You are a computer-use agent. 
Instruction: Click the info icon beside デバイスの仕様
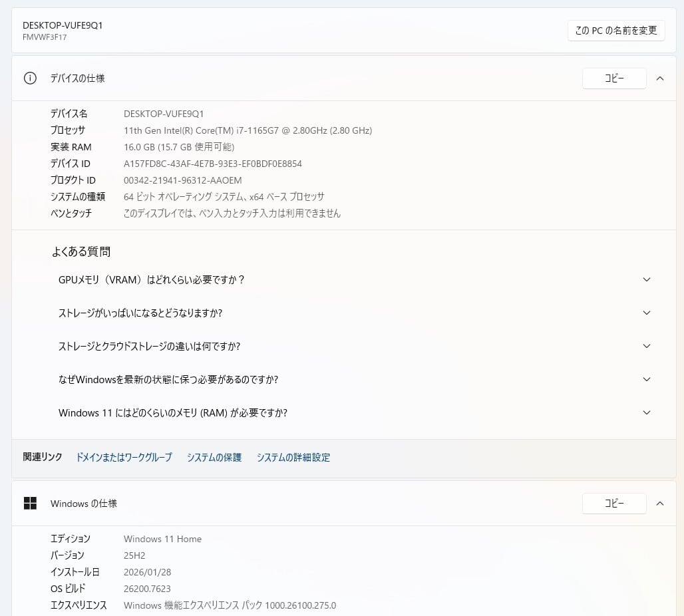[x=30, y=78]
